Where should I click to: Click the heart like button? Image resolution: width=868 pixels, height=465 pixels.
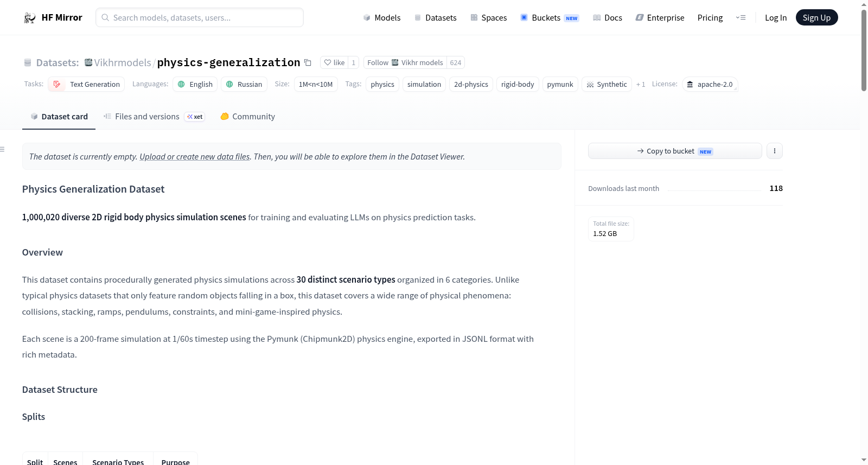click(334, 62)
